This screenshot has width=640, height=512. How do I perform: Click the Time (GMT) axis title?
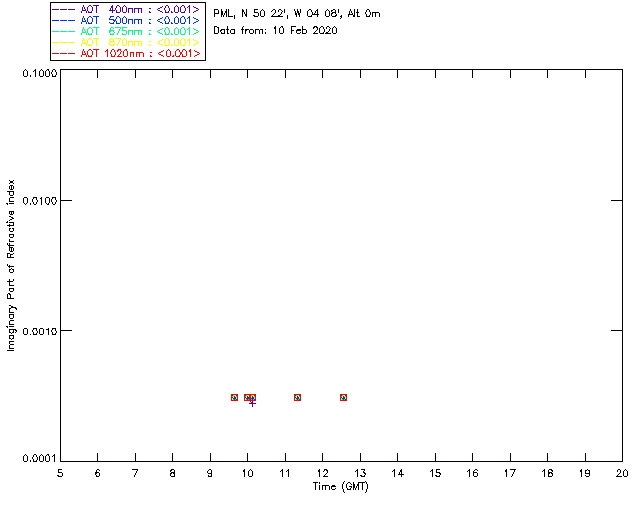340,486
